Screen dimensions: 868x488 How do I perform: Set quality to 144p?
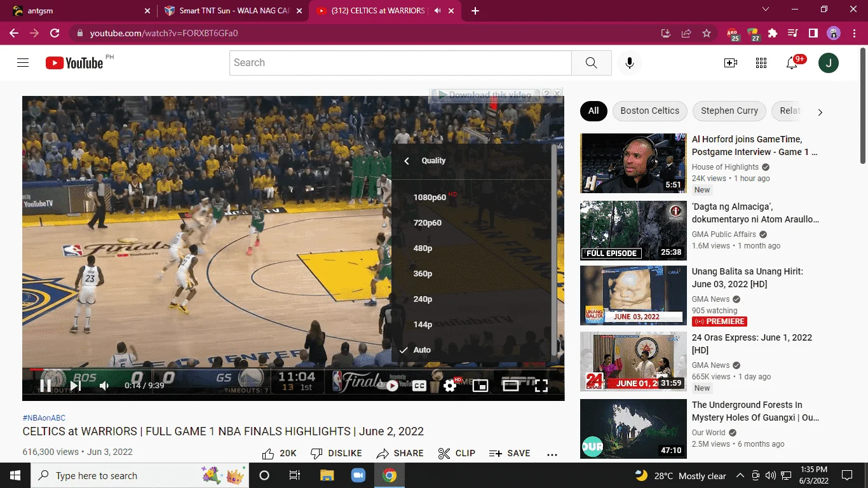click(471, 324)
